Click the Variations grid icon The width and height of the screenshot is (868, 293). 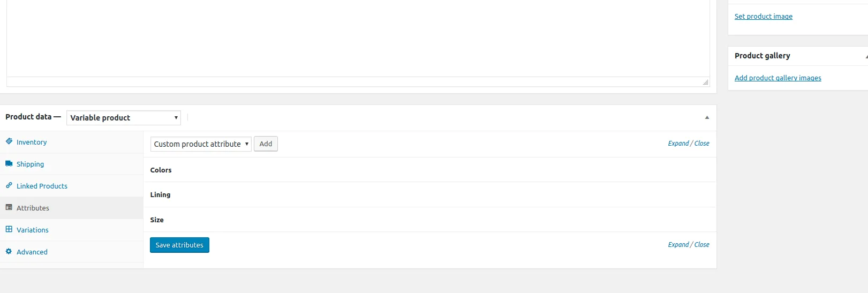point(9,229)
